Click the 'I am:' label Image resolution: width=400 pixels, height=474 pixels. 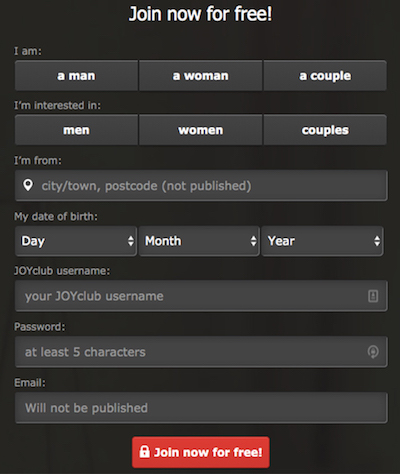pos(28,51)
